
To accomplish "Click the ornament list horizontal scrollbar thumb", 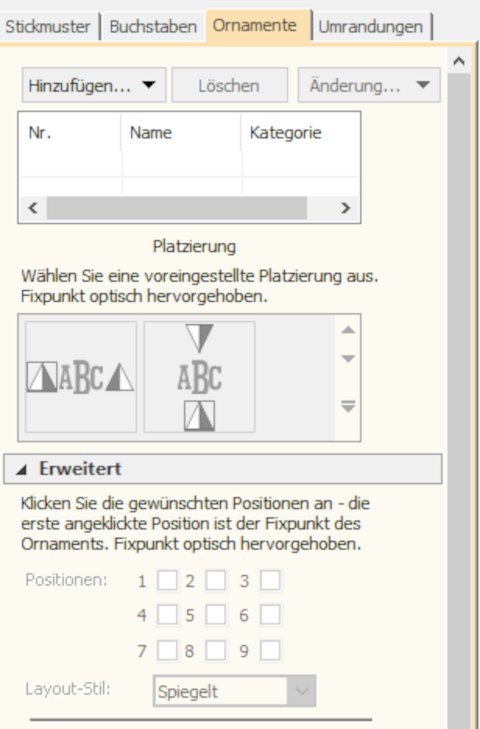I will point(177,207).
